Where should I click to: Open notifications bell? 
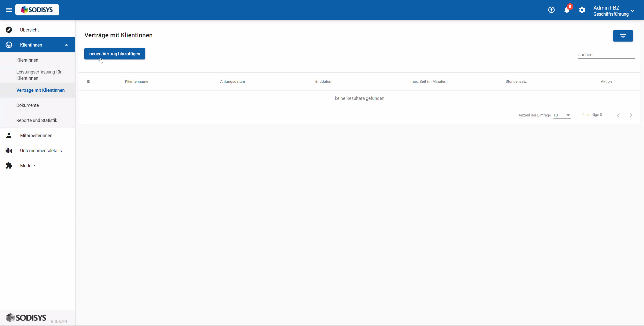(x=567, y=10)
